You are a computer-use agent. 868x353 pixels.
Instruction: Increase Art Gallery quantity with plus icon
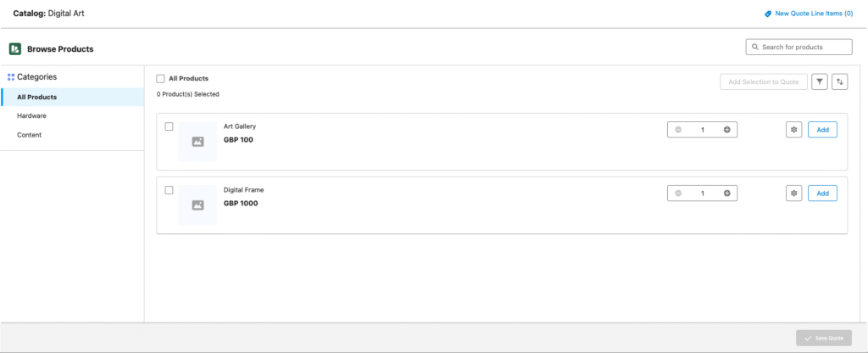(x=726, y=130)
